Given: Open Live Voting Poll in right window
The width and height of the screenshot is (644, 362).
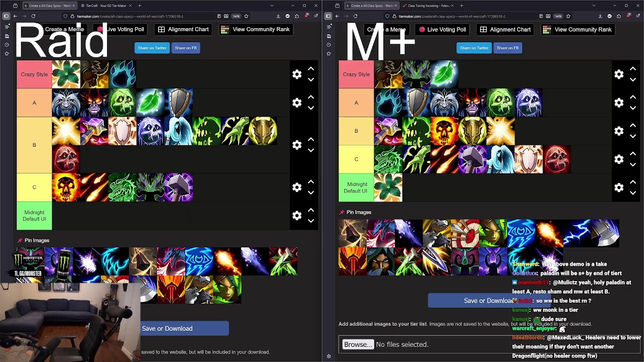Looking at the screenshot, I should pyautogui.click(x=442, y=29).
